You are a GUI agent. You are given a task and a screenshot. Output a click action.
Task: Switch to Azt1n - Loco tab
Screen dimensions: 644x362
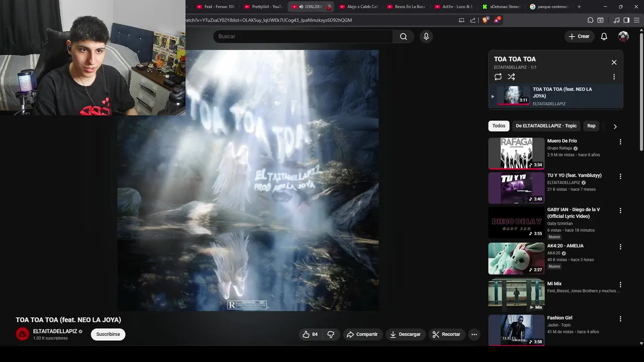pyautogui.click(x=453, y=7)
